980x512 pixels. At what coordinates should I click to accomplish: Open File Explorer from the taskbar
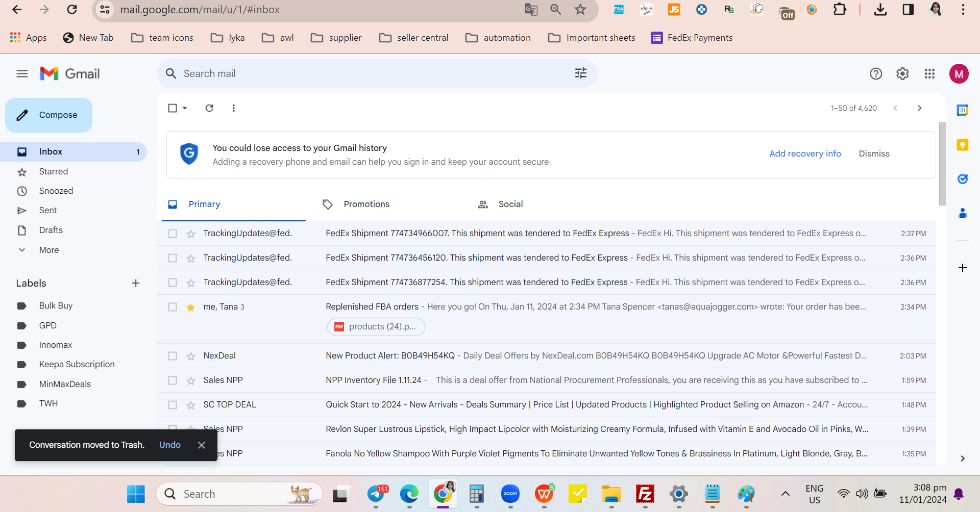tap(611, 494)
